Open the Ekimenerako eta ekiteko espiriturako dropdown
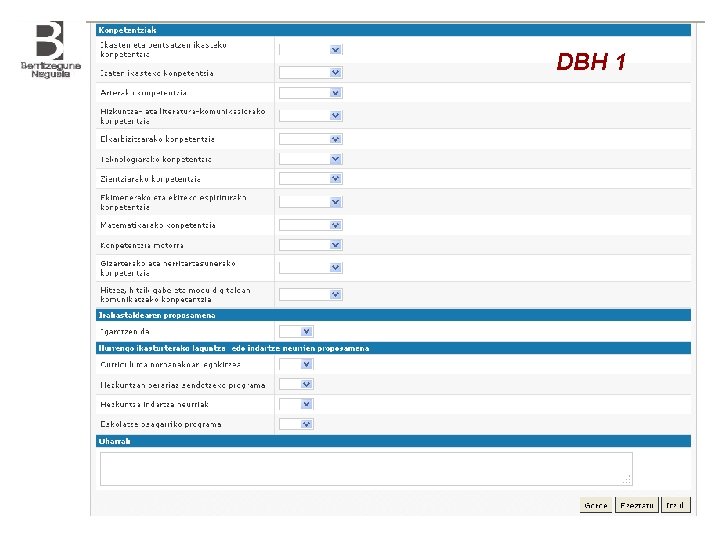The width and height of the screenshot is (720, 540). point(311,202)
